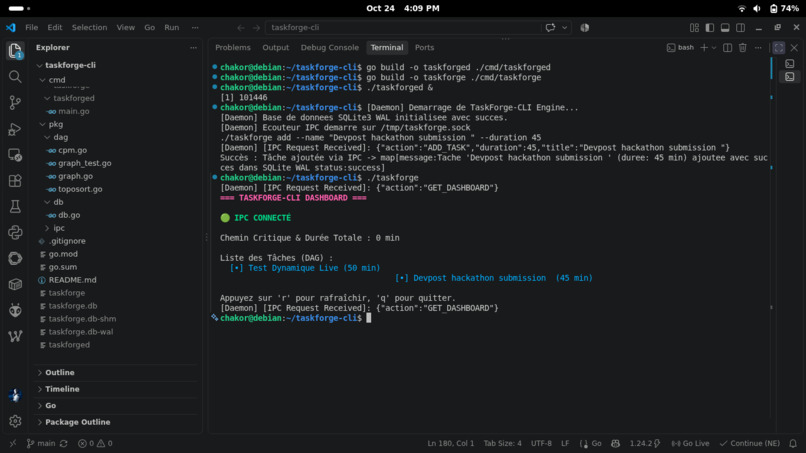This screenshot has width=806, height=453.
Task: Open the Remote Explorer icon
Action: (15, 155)
